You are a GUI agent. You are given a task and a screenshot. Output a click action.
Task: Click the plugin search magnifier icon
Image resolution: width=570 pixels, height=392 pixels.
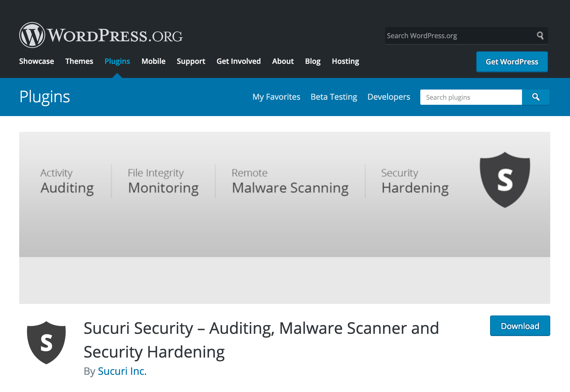536,96
